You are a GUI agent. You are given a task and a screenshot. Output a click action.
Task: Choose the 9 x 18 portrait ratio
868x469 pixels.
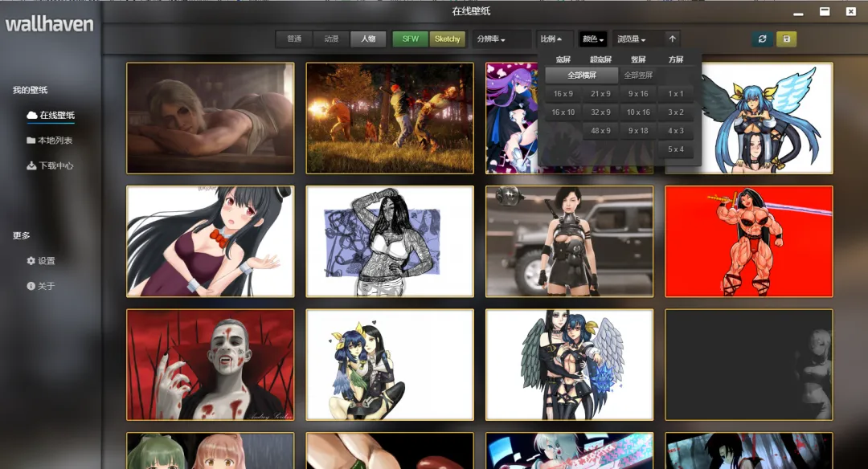(638, 131)
